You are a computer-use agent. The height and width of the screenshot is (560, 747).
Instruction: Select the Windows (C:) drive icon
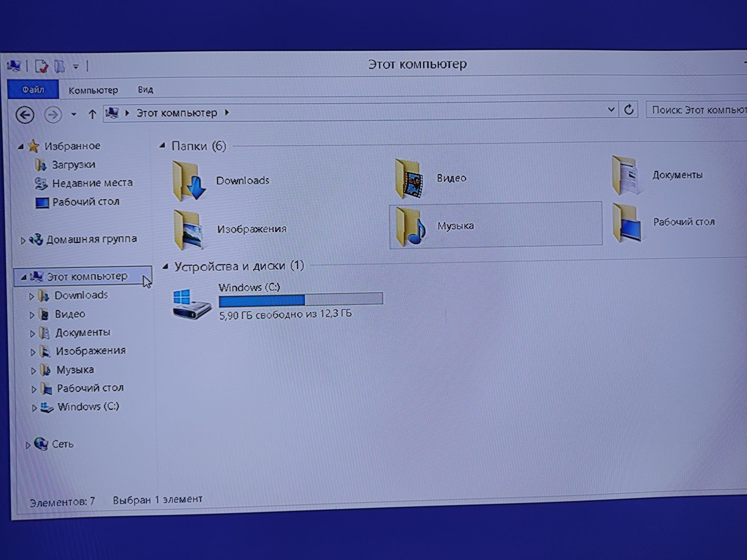192,304
